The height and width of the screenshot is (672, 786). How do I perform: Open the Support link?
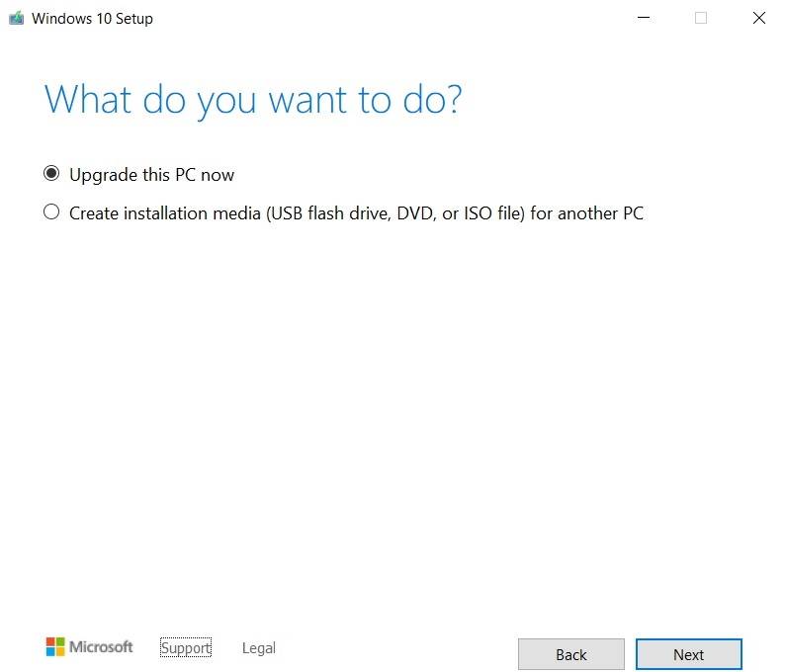click(186, 648)
